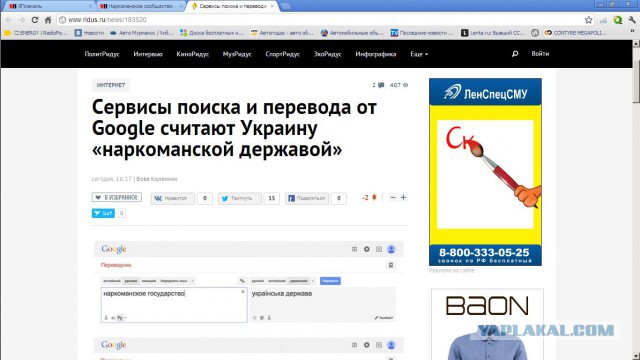Screen dimensions: 640x360
Task: Decrease font size with minus icon
Action: click(x=393, y=198)
